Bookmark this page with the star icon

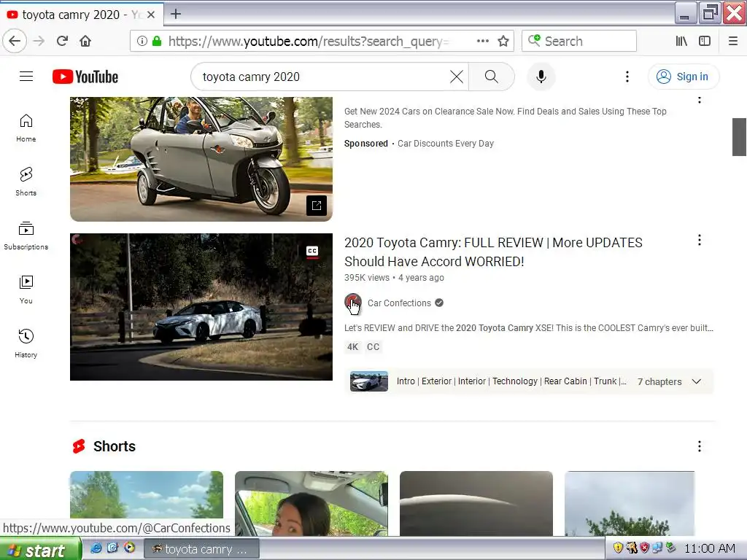(503, 41)
